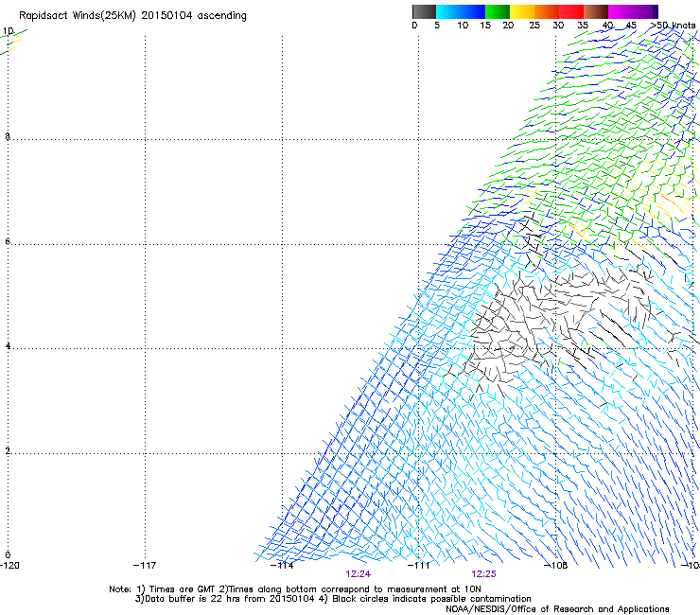The image size is (700, 615).
Task: Click the green 15-20 knots color band
Action: pyautogui.click(x=498, y=11)
